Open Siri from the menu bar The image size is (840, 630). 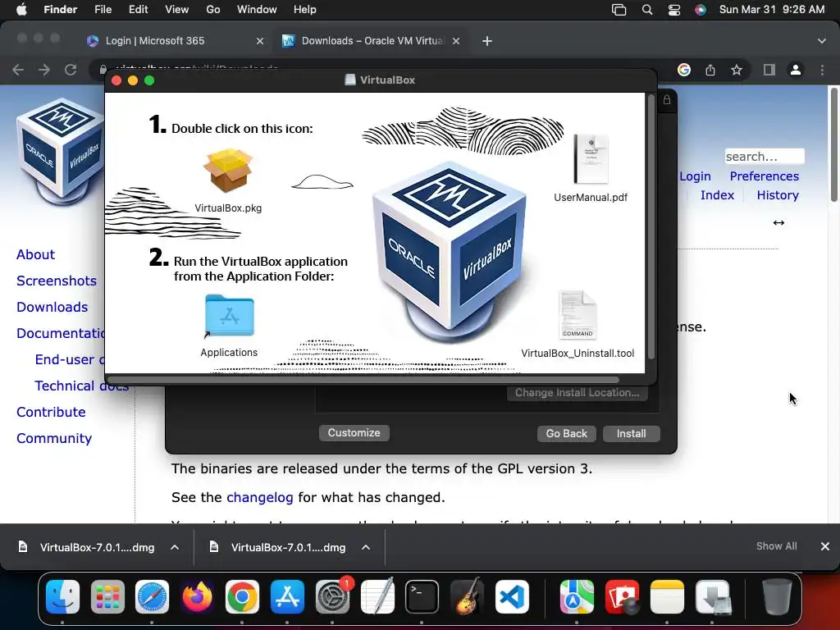(701, 10)
